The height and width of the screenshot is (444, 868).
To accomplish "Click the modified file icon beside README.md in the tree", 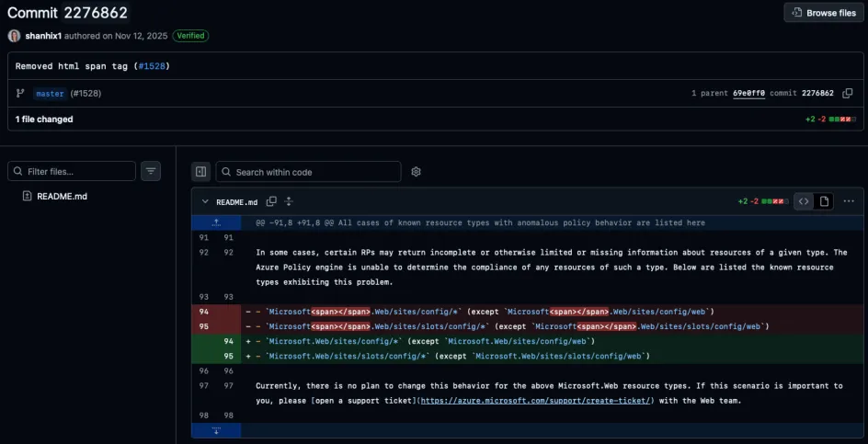I will click(x=28, y=196).
